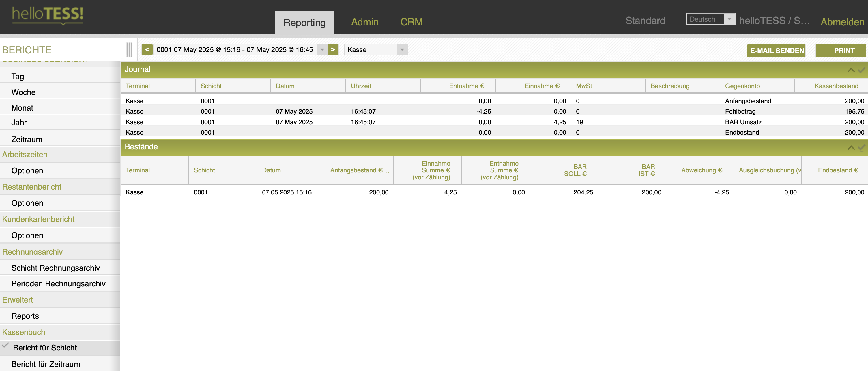
Task: Open Perioden Rechnungsarchiv
Action: [x=60, y=284]
